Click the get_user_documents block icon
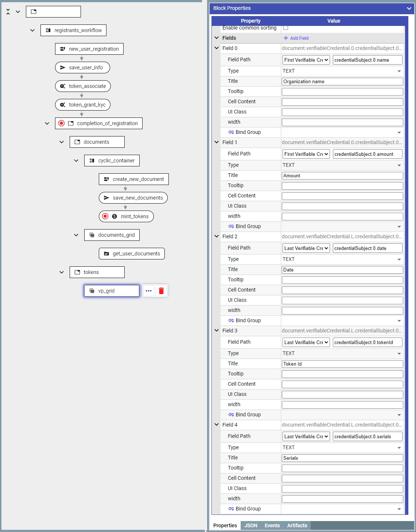This screenshot has width=416, height=532. pos(106,254)
